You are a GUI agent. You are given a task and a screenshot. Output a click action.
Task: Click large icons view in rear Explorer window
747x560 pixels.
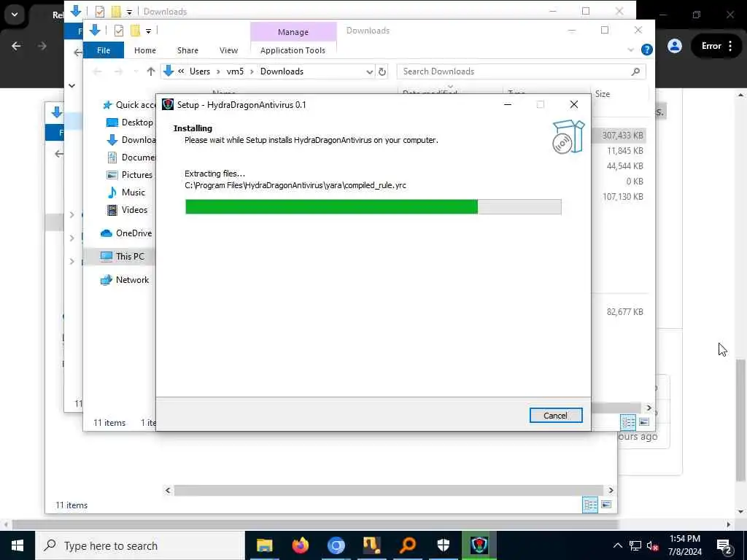coord(606,505)
